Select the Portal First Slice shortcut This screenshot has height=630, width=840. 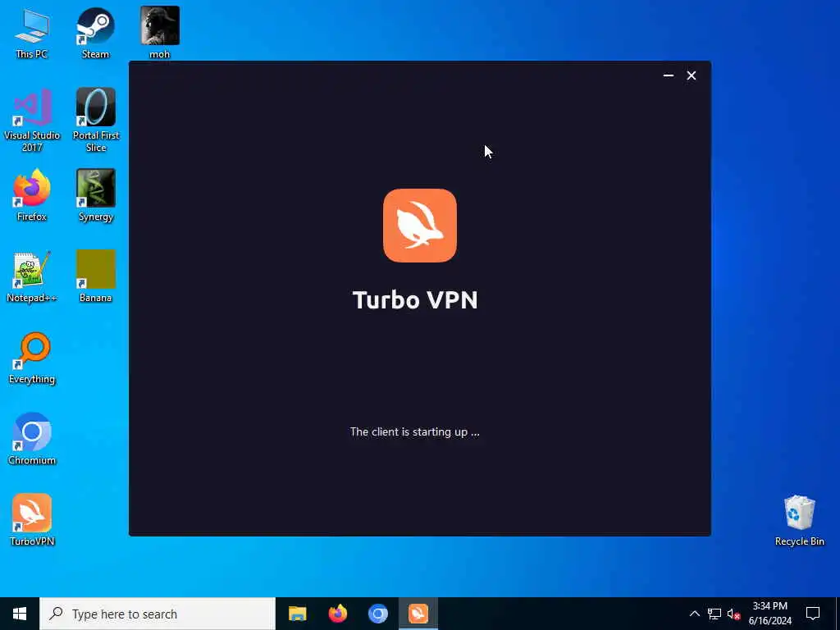point(96,121)
